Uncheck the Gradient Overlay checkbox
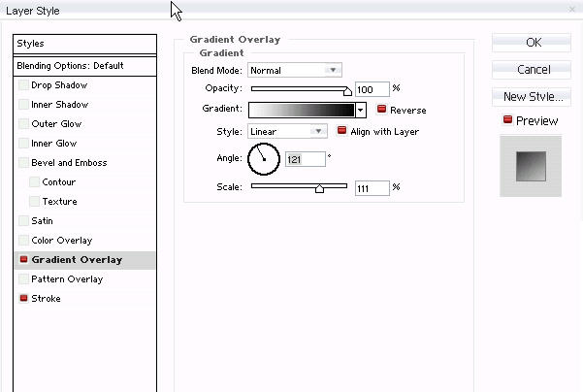Screen dimensions: 583x392 [23, 260]
